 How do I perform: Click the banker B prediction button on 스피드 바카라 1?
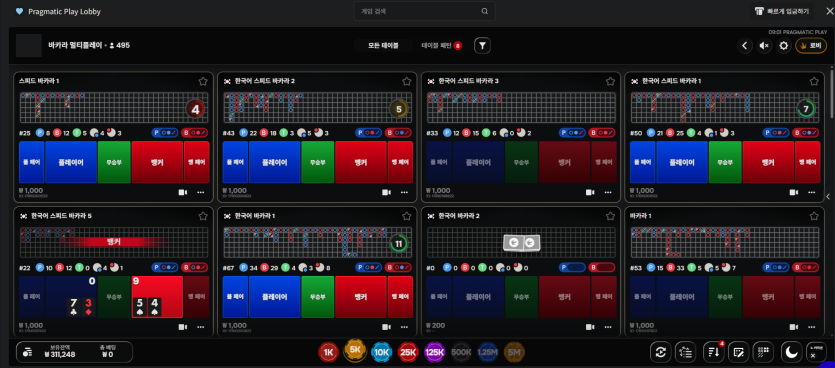point(195,133)
